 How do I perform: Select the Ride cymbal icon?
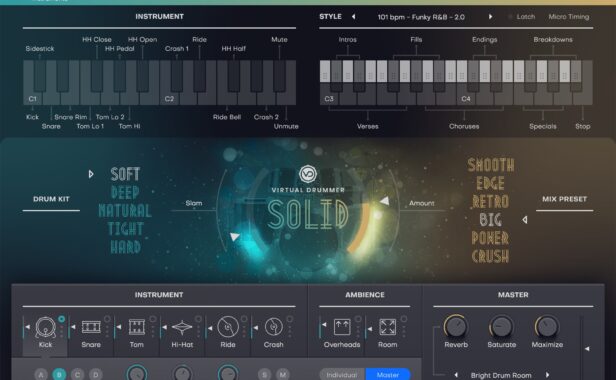click(x=228, y=327)
